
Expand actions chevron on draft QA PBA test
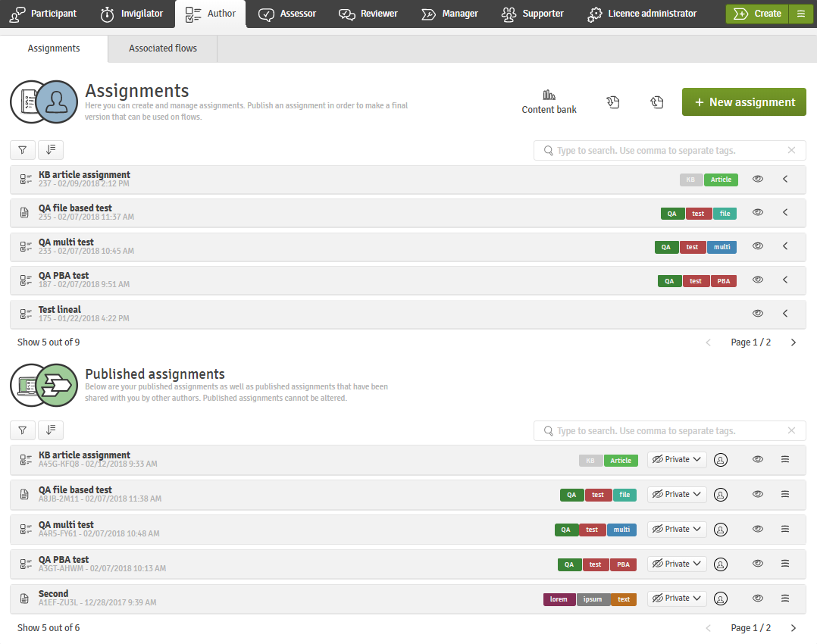[x=785, y=280]
